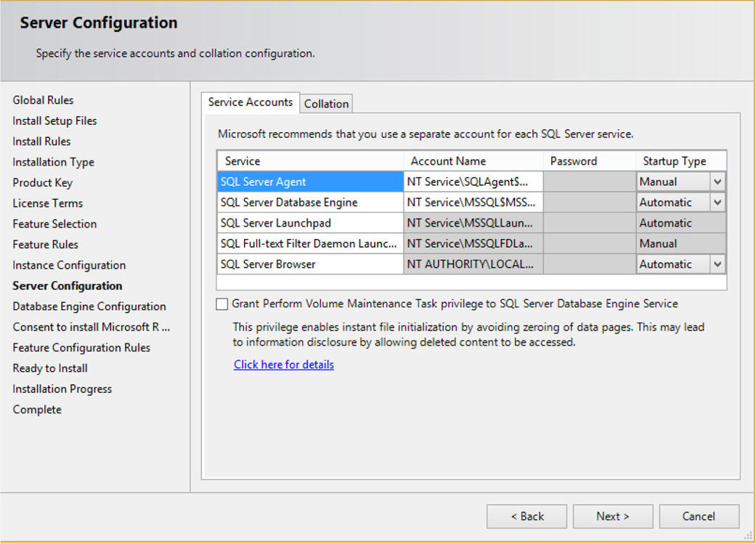Open Startup Type dropdown for SQL Server Database Engine
Screen dimensions: 756x544
pos(718,203)
